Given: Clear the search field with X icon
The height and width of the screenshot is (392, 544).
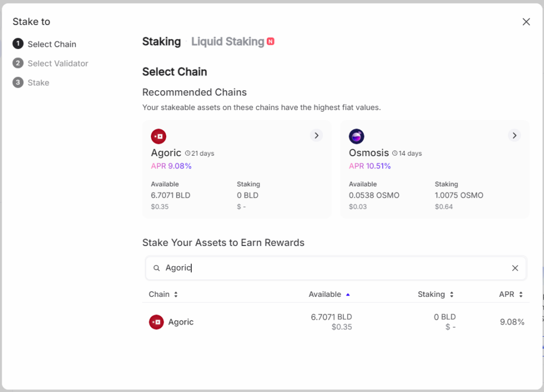Looking at the screenshot, I should pyautogui.click(x=515, y=268).
